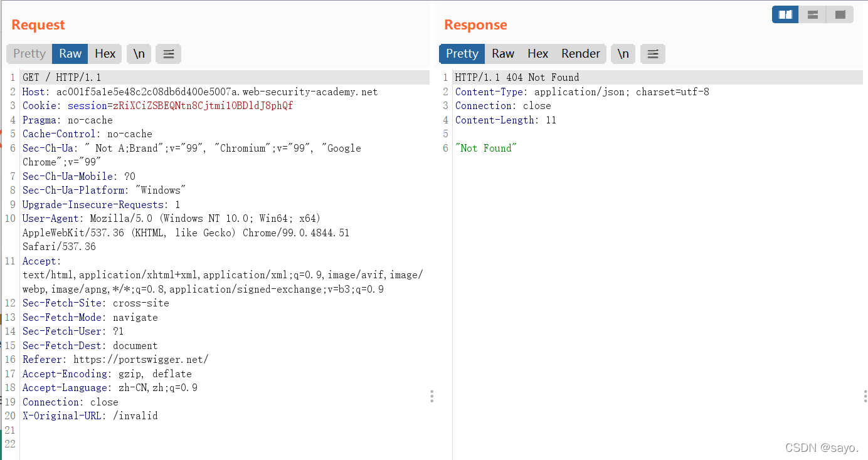Image resolution: width=868 pixels, height=460 pixels.
Task: Click the X-Original-URL: /invalid header
Action: point(90,416)
